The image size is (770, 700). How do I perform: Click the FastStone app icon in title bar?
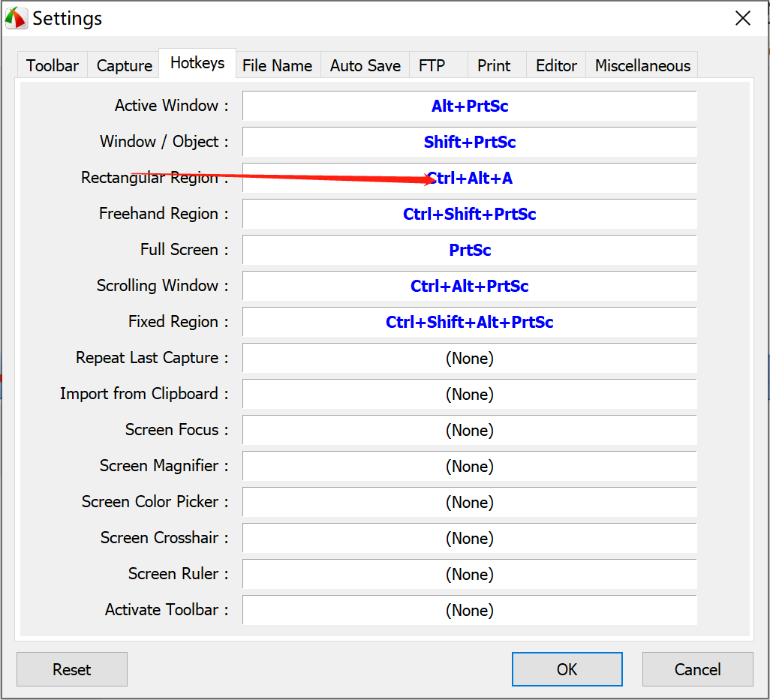(x=16, y=18)
